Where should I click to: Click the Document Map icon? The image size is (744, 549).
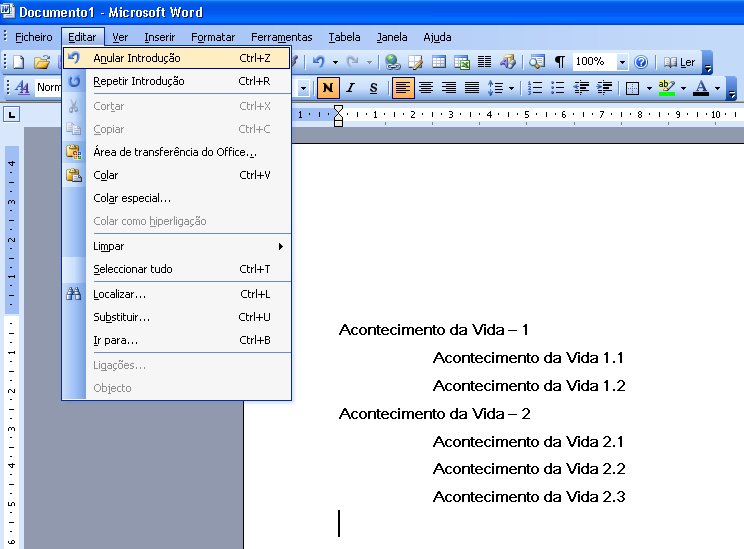[x=537, y=62]
